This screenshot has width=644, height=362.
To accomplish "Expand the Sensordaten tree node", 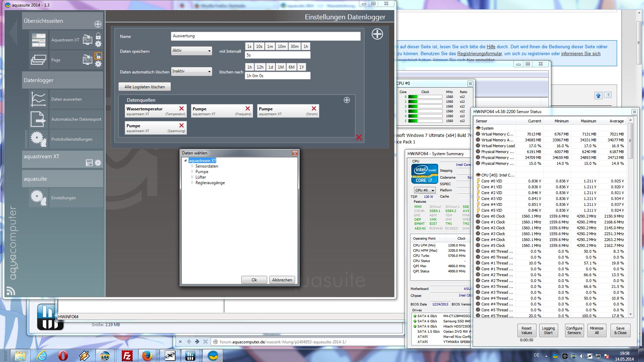I will coord(192,166).
